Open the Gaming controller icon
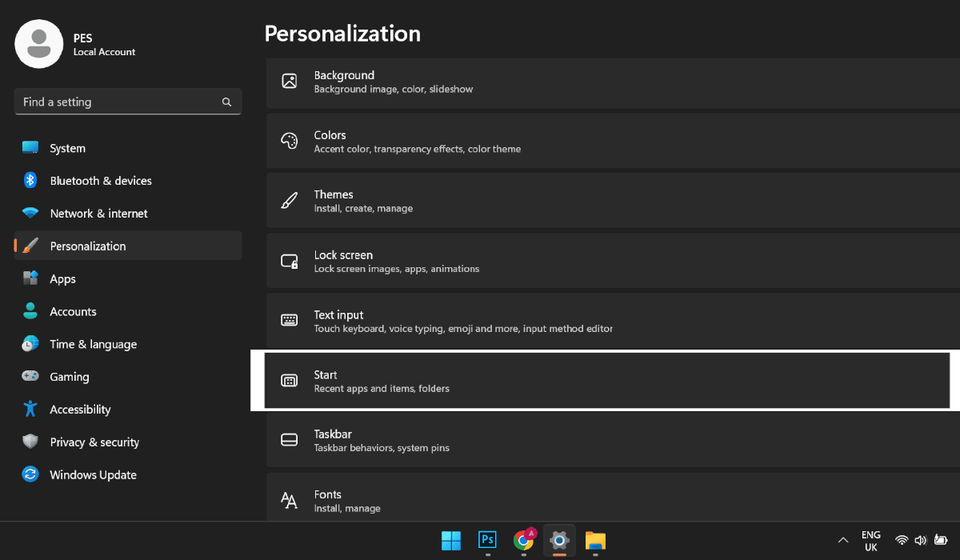 tap(30, 376)
